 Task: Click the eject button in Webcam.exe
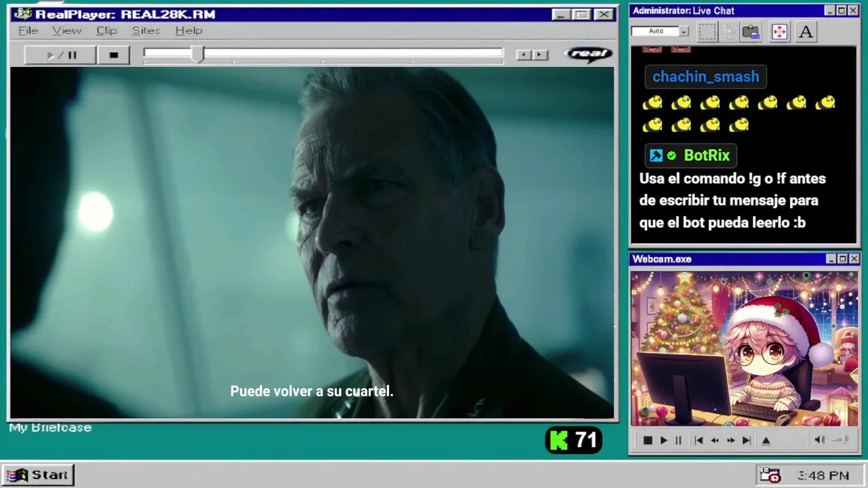point(766,441)
